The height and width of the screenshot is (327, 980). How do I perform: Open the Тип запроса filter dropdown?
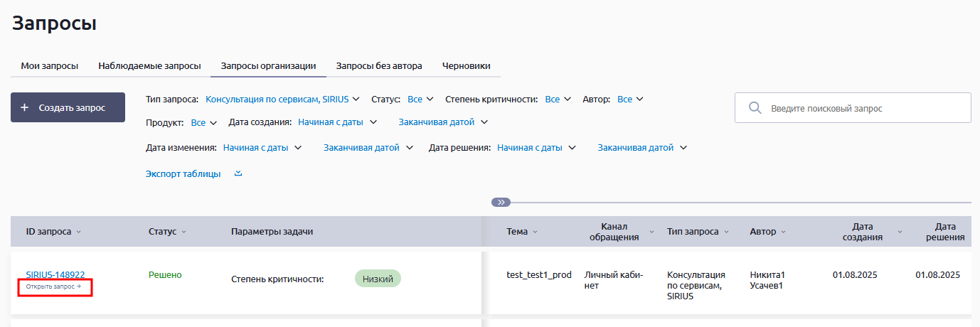pyautogui.click(x=283, y=100)
